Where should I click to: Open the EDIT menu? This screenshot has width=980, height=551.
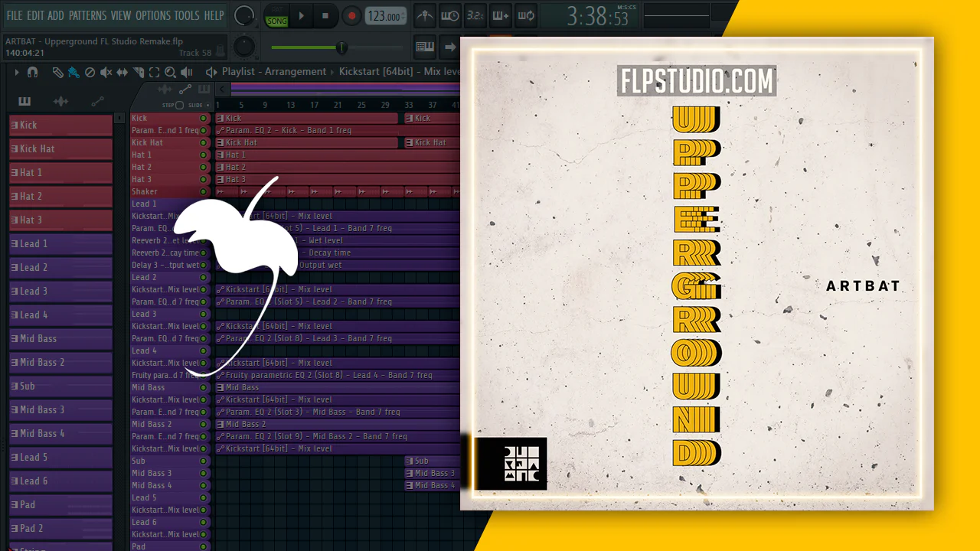coord(35,15)
